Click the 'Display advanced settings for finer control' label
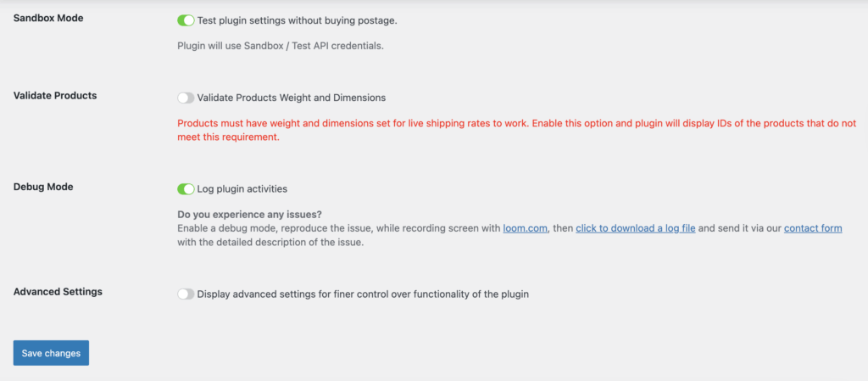This screenshot has height=381, width=868. click(x=364, y=294)
